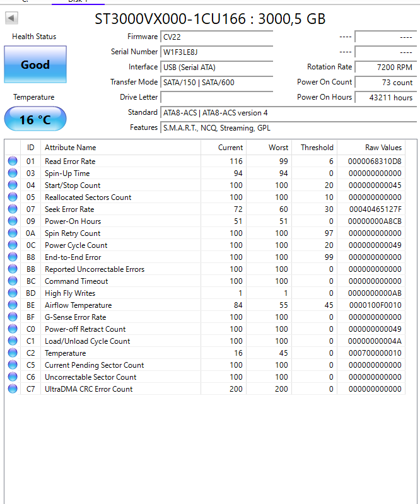The width and height of the screenshot is (420, 504).
Task: Click status orb for Load/Unload Cycle Count
Action: coord(13,341)
